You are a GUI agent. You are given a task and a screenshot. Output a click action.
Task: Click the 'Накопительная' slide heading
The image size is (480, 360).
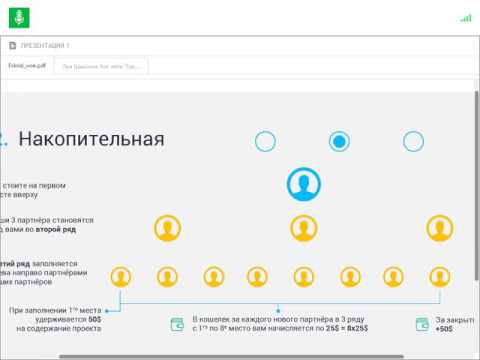(x=91, y=139)
